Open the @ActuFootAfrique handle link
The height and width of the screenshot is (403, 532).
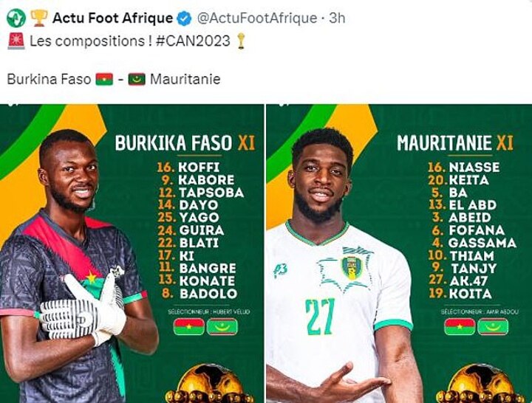255,18
